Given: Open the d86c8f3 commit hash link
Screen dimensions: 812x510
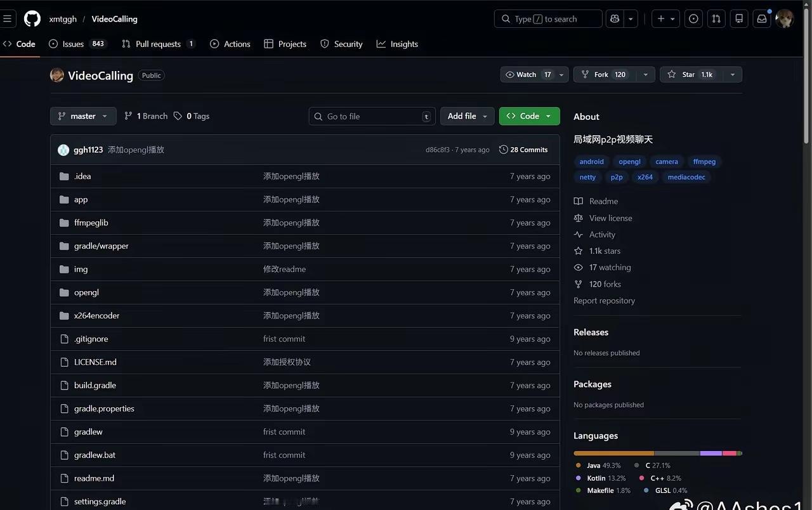Looking at the screenshot, I should (x=438, y=150).
